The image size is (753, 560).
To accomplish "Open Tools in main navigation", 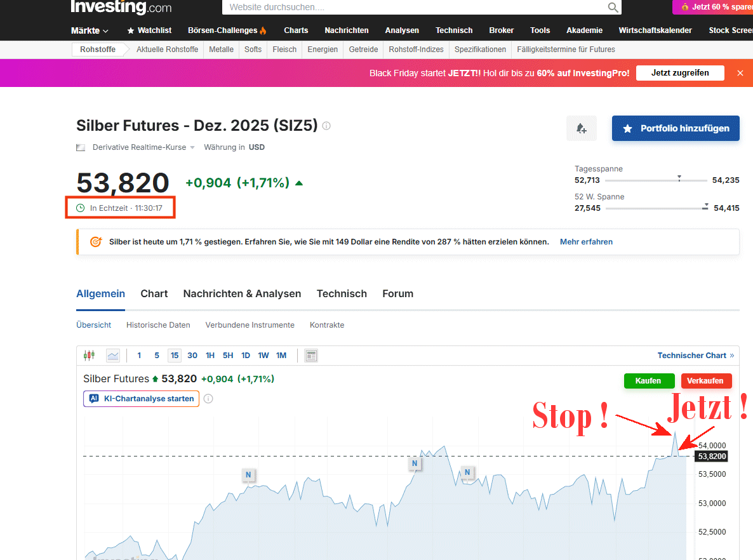I will point(540,30).
